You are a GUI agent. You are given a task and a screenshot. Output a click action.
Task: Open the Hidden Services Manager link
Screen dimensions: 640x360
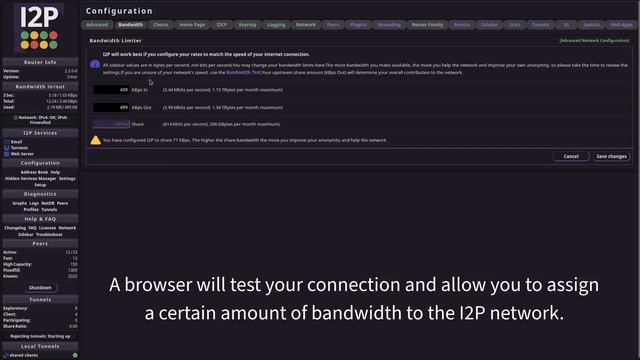click(31, 179)
